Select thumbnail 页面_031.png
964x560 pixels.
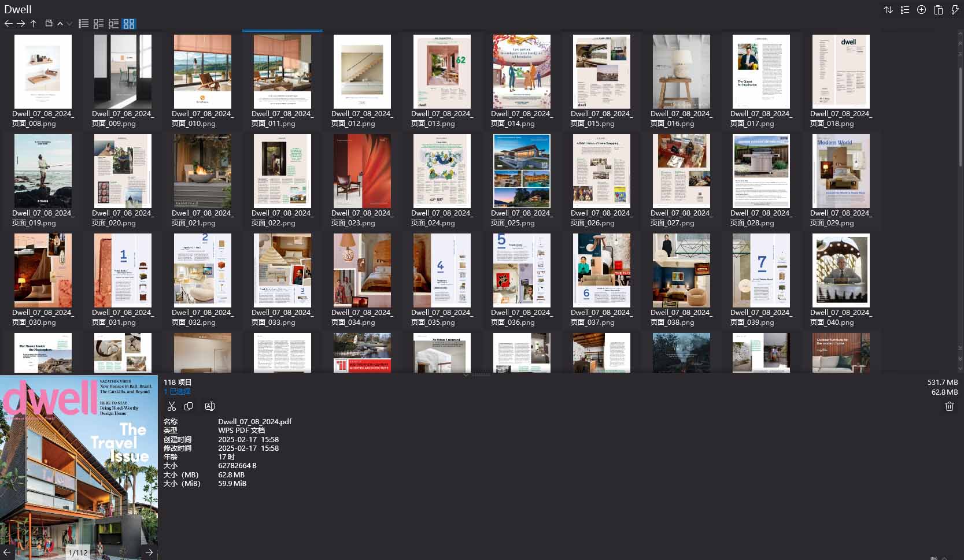[x=123, y=270]
